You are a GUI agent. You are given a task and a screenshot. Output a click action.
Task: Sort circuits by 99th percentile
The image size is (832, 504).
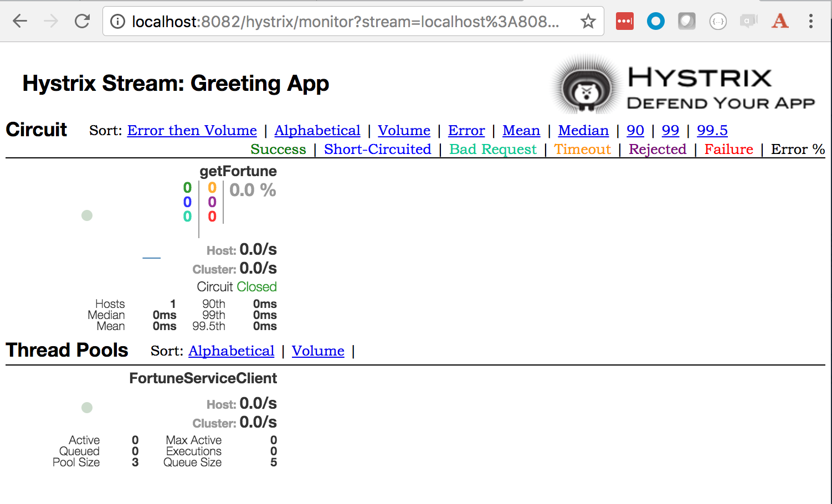point(670,130)
